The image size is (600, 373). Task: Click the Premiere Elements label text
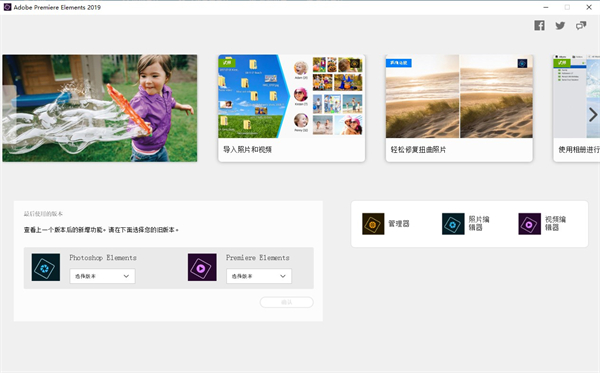pyautogui.click(x=258, y=257)
